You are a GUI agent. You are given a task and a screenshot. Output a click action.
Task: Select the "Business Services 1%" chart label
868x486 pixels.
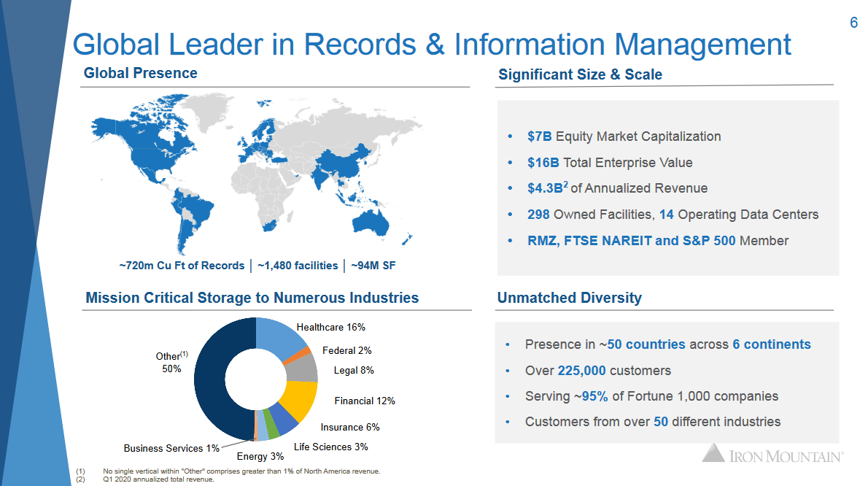click(171, 448)
